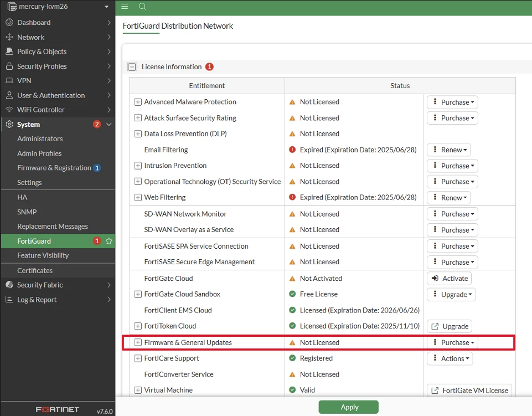Collapse the License Information section
This screenshot has height=416, width=532.
coord(132,67)
